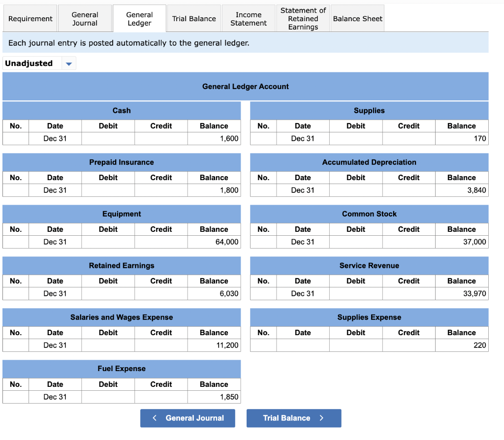
Task: Click the right chevron on Trial Balance button
Action: point(321,418)
